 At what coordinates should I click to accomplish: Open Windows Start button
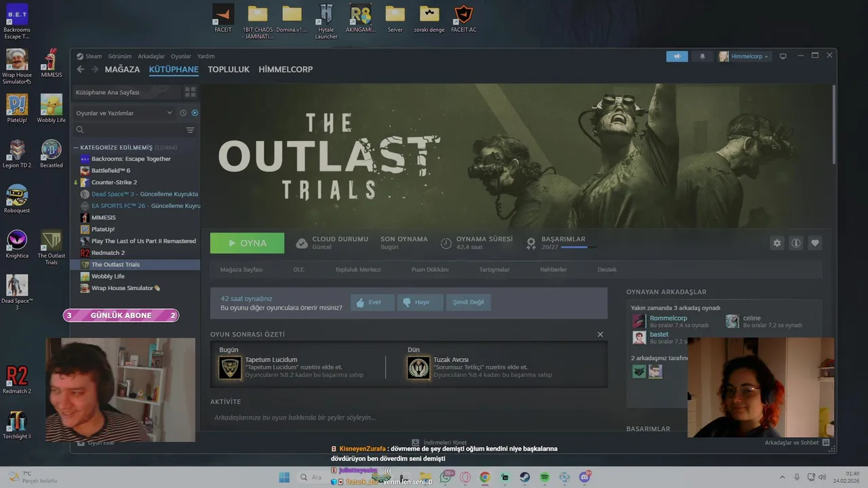coord(284,477)
